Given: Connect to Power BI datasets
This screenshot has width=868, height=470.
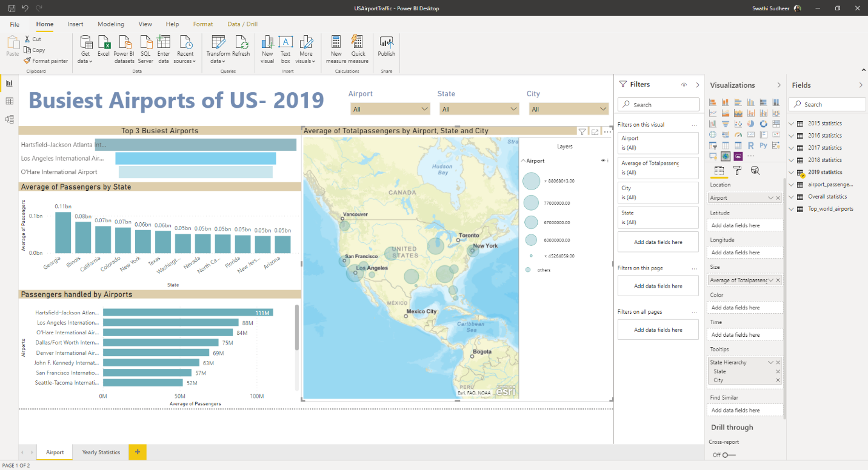Looking at the screenshot, I should point(124,49).
